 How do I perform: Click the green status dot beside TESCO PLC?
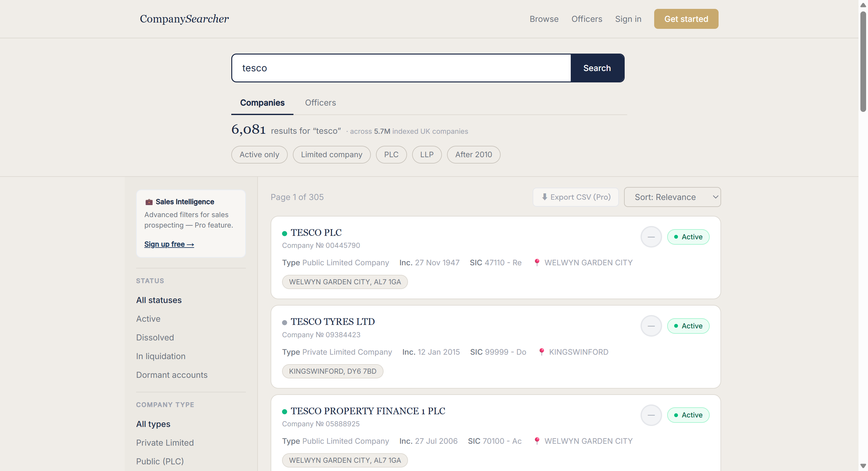(x=284, y=233)
